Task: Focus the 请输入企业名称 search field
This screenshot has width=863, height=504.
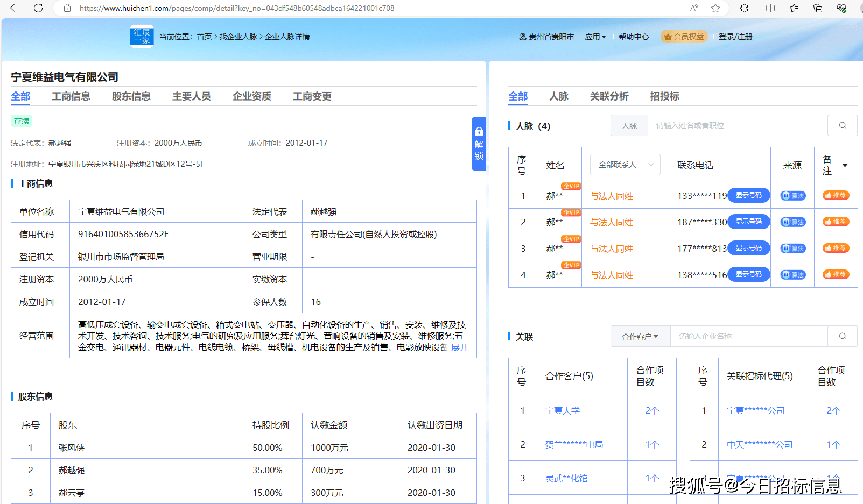Action: [749, 336]
